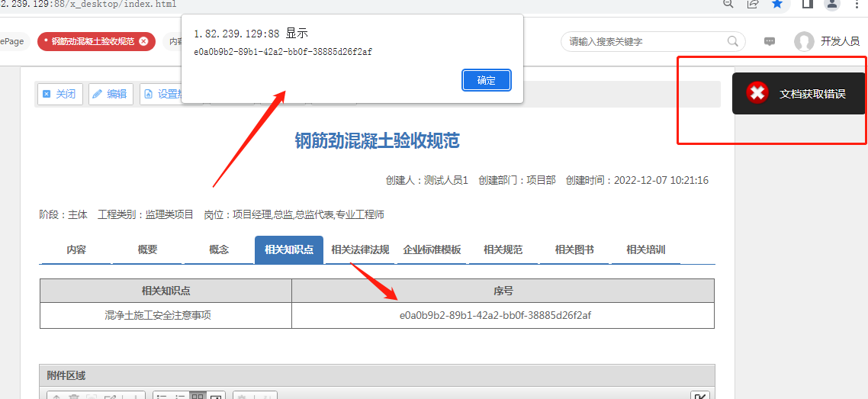
Task: Click the 编辑 toolbar button
Action: click(x=111, y=94)
